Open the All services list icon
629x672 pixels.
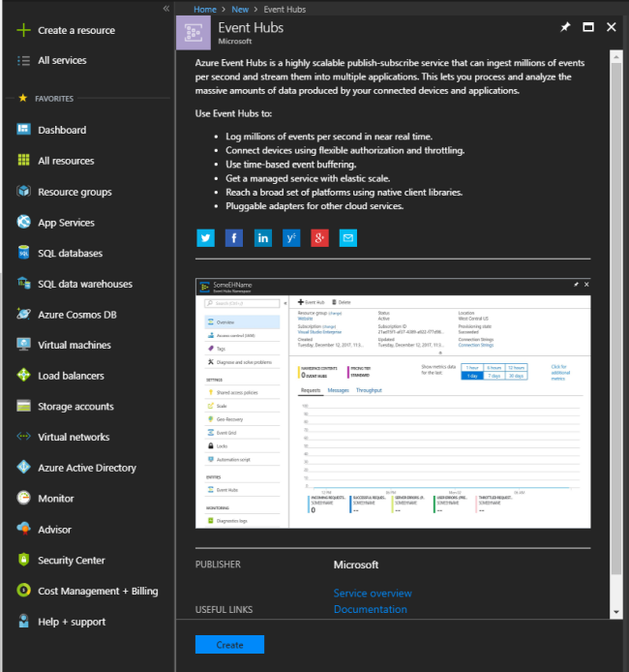point(23,60)
